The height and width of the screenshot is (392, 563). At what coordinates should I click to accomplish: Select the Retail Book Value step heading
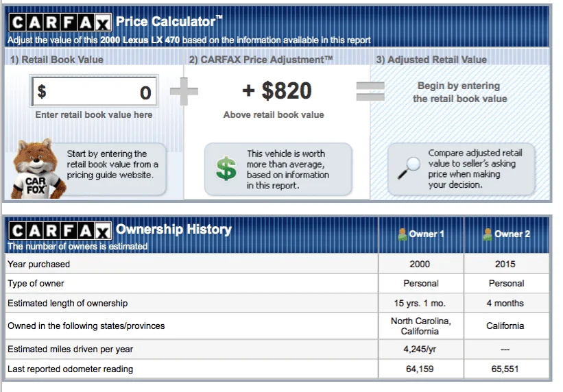[x=57, y=60]
